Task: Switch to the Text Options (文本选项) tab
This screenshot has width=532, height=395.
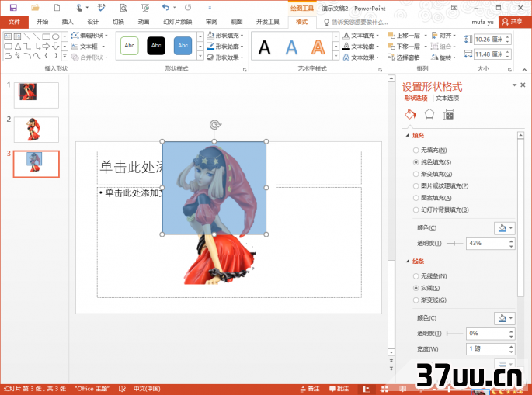Action: click(x=447, y=98)
